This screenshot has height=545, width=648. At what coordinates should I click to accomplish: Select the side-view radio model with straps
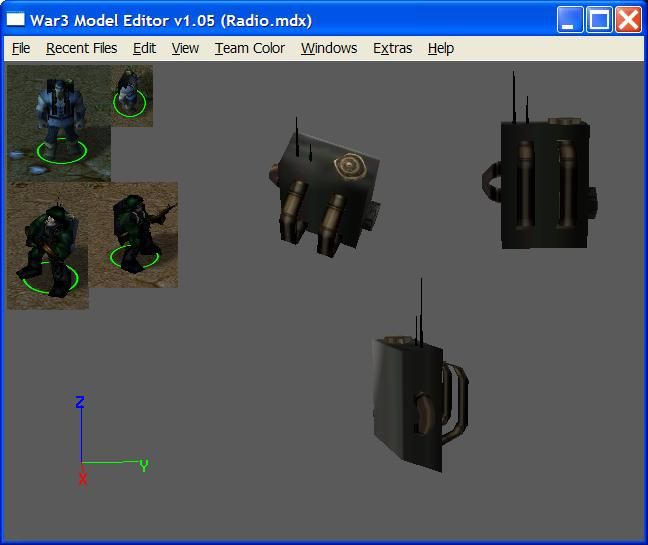421,376
